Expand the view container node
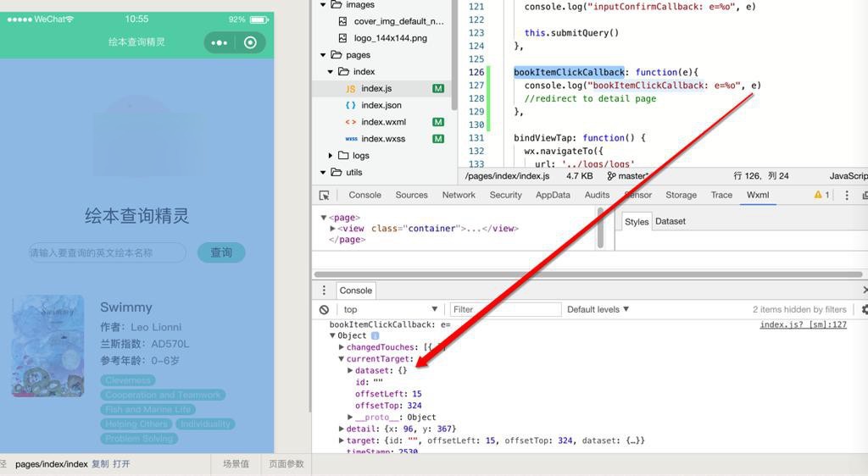 point(332,229)
